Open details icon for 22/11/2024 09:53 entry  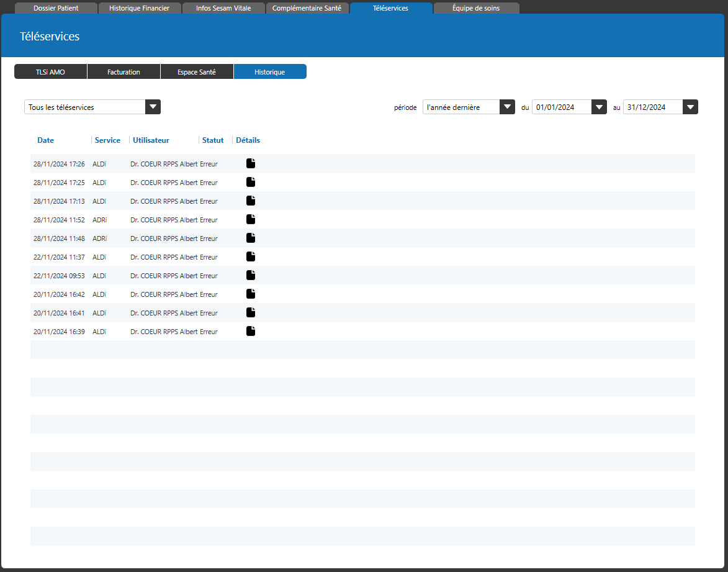pyautogui.click(x=251, y=275)
